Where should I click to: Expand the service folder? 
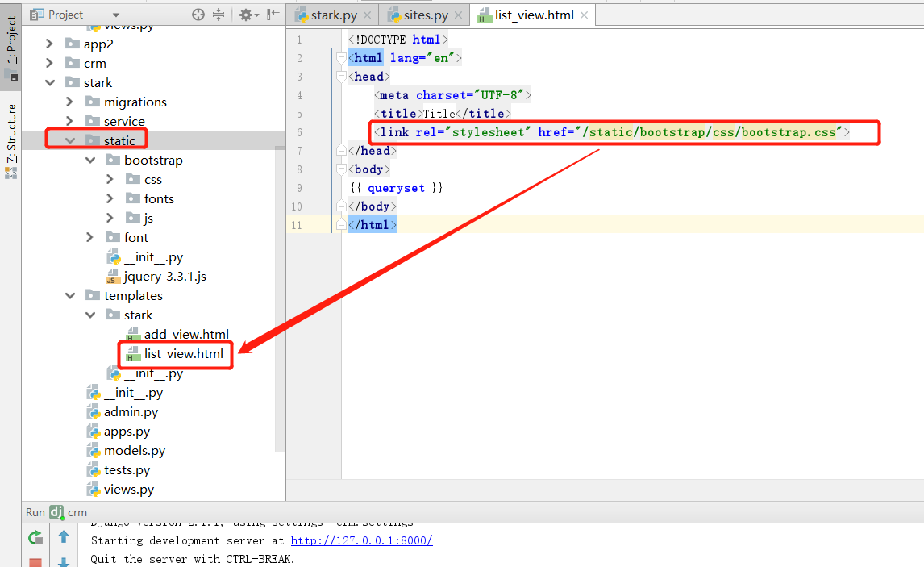tap(69, 121)
